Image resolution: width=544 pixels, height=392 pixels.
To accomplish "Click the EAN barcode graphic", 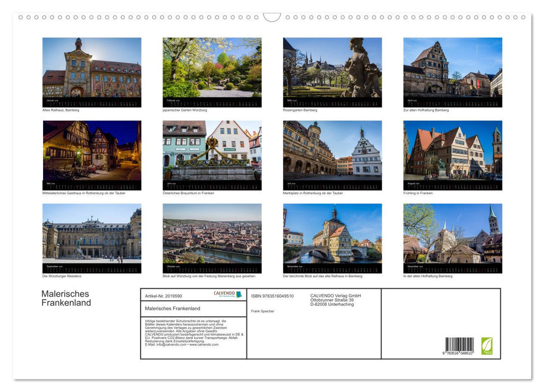I will click(459, 344).
